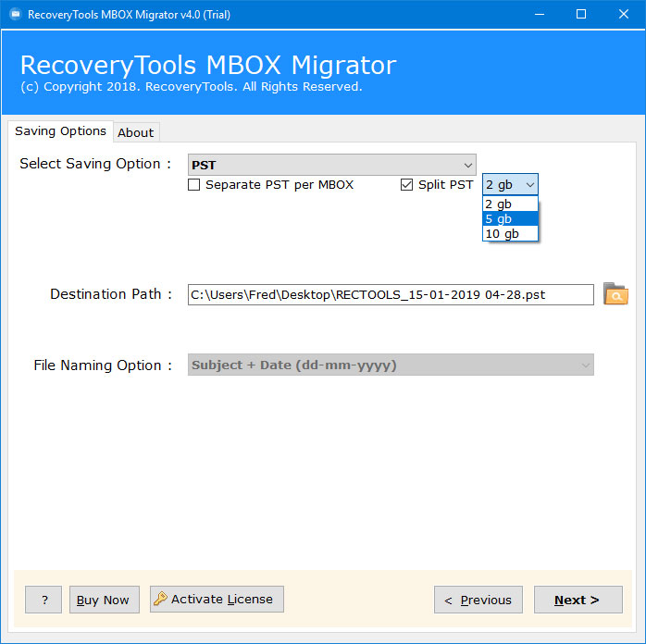
Task: Maximize the MBOX Migrator window
Action: (x=581, y=15)
